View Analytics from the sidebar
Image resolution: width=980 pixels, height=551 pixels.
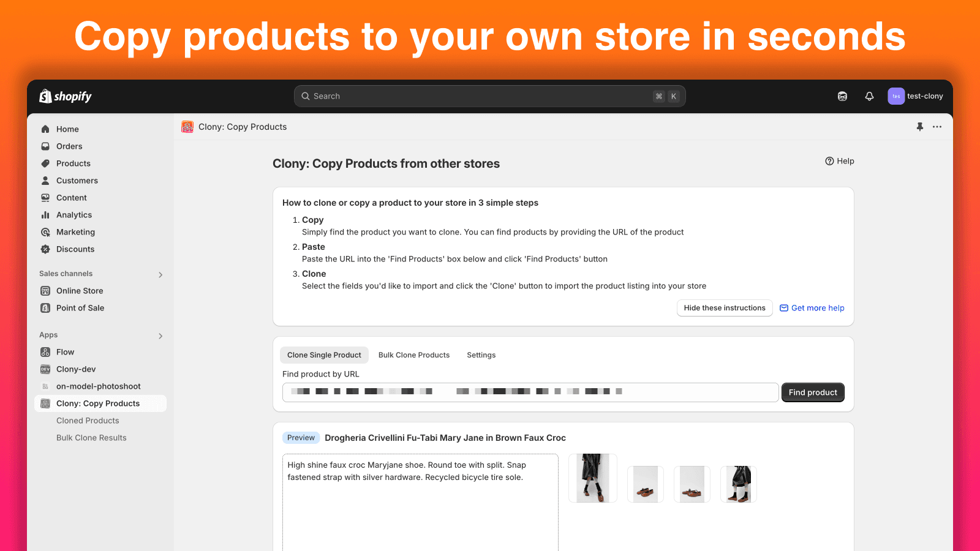click(x=74, y=214)
